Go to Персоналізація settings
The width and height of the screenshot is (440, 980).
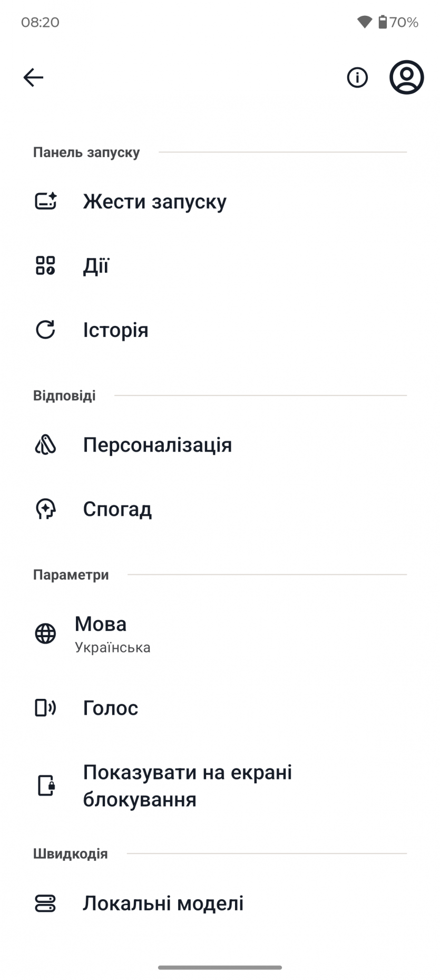158,445
